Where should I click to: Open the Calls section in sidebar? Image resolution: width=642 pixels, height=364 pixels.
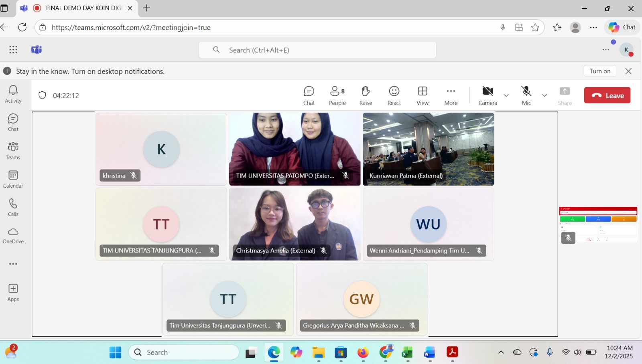[x=13, y=207]
